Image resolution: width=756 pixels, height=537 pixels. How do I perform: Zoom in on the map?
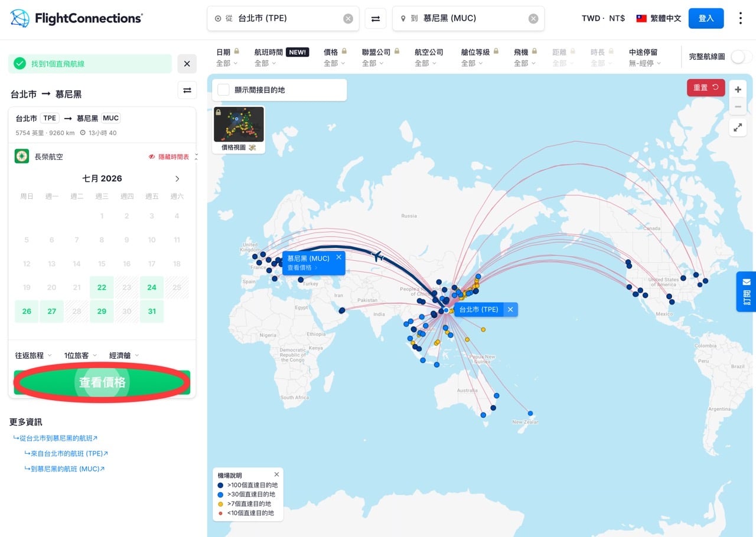pos(738,90)
